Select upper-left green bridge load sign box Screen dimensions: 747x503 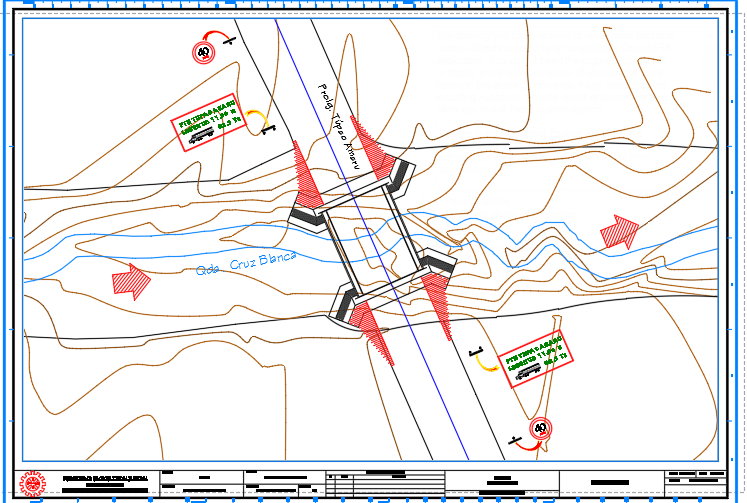pos(208,122)
